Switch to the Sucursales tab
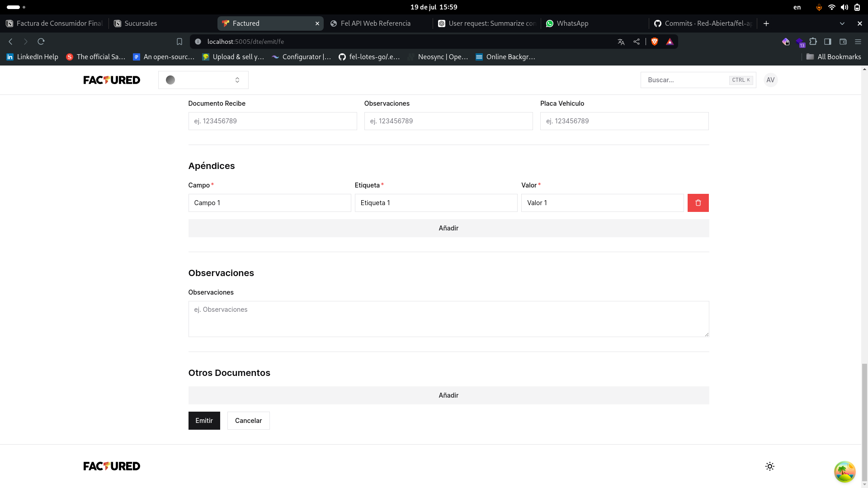Viewport: 868px width, 488px height. tap(141, 23)
